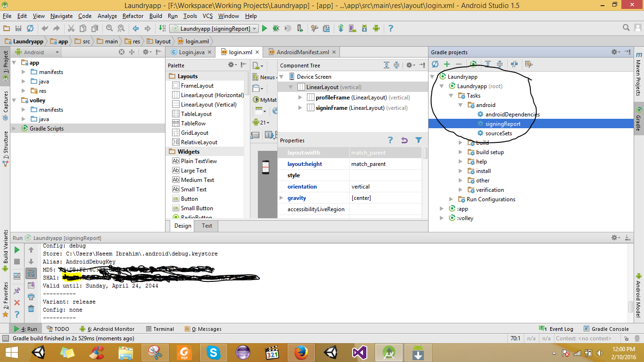The image size is (644, 362).
Task: Run Laundryapp with the green play toolbar button
Action: tap(264, 29)
